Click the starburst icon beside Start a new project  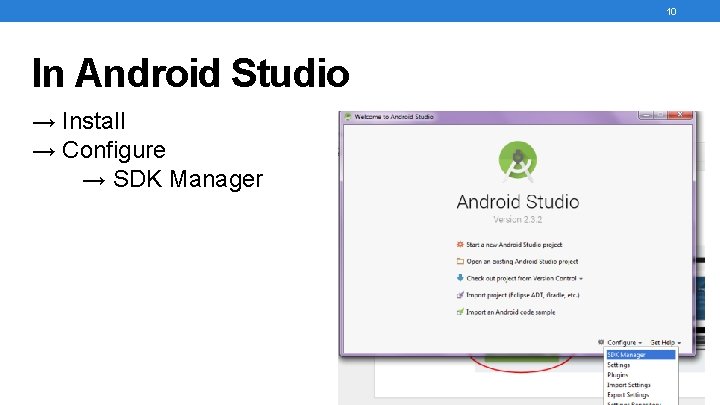(x=460, y=244)
